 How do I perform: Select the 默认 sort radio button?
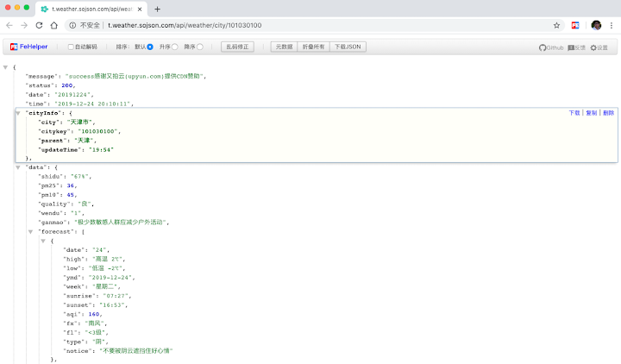150,47
